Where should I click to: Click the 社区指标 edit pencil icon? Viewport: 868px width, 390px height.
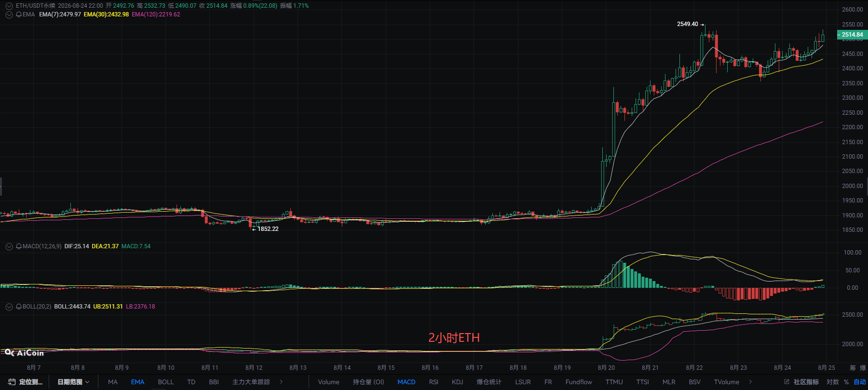click(x=787, y=382)
